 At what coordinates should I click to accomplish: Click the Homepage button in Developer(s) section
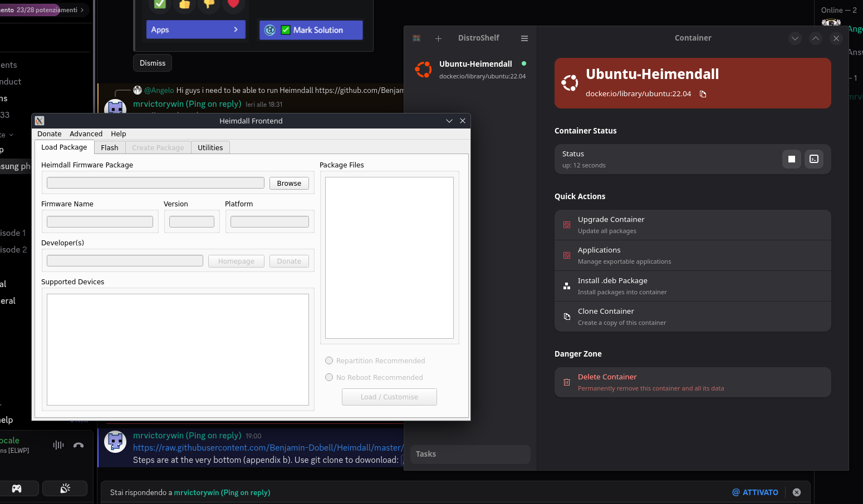(236, 261)
